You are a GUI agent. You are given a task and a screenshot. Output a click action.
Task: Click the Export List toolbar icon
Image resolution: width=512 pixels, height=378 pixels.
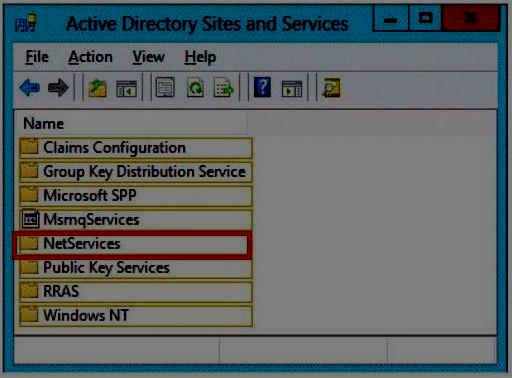223,88
